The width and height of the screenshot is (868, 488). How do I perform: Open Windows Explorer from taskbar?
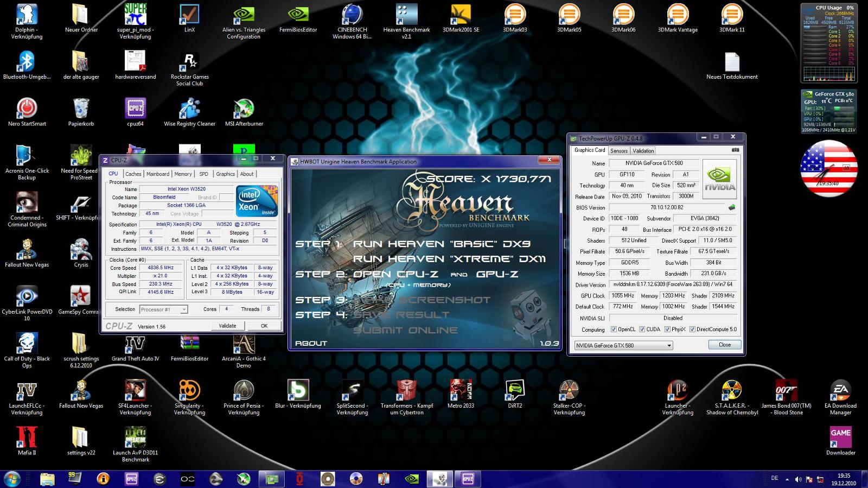tap(47, 479)
